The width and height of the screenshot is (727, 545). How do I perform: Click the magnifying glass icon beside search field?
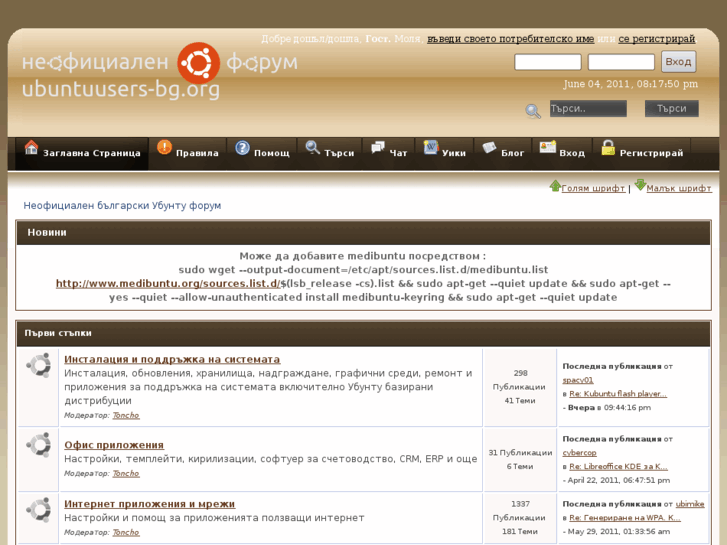click(x=533, y=111)
